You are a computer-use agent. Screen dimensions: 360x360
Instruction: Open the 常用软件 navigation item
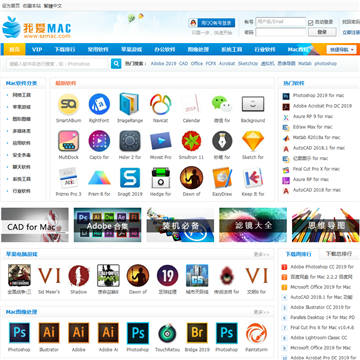pyautogui.click(x=98, y=49)
